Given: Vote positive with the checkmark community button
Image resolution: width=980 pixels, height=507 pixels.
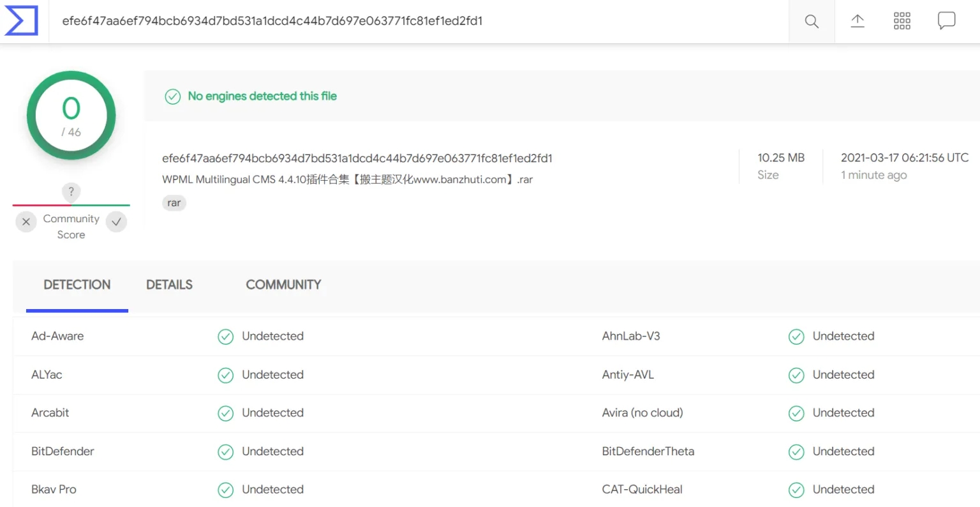Looking at the screenshot, I should 116,222.
